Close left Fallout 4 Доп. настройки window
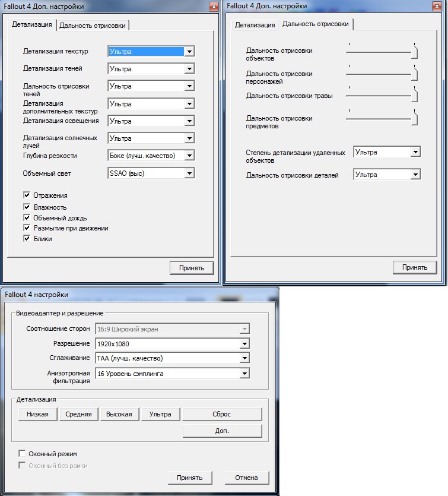Viewport: 448px width, 496px height. [x=214, y=7]
